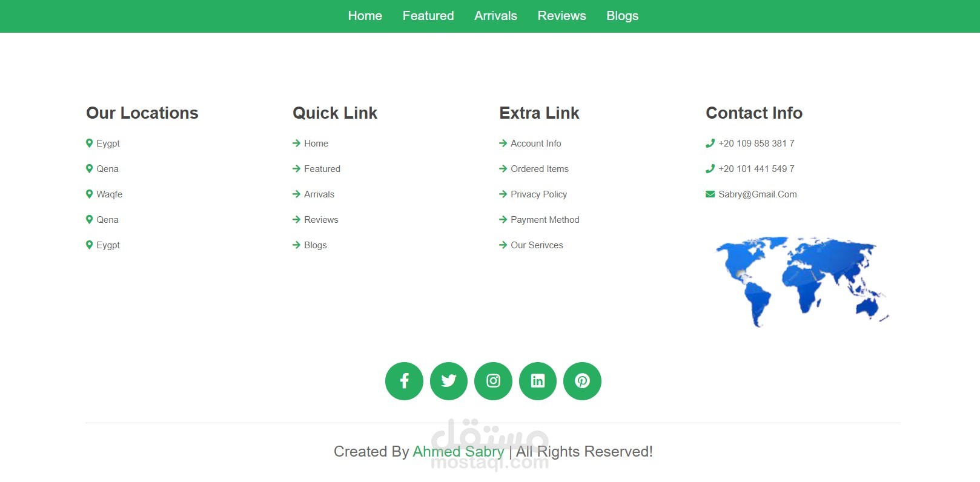
Task: Click the phone icon beside +20 109 858 381 7
Action: [710, 144]
